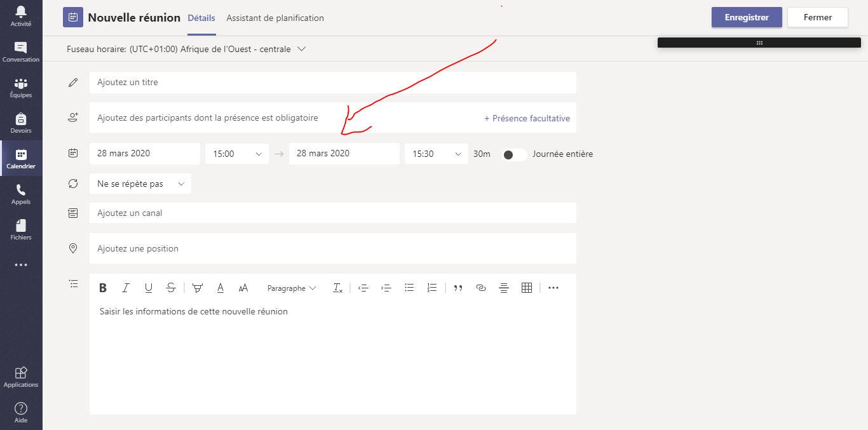Open font size tool
This screenshot has height=430, width=868.
tap(243, 288)
